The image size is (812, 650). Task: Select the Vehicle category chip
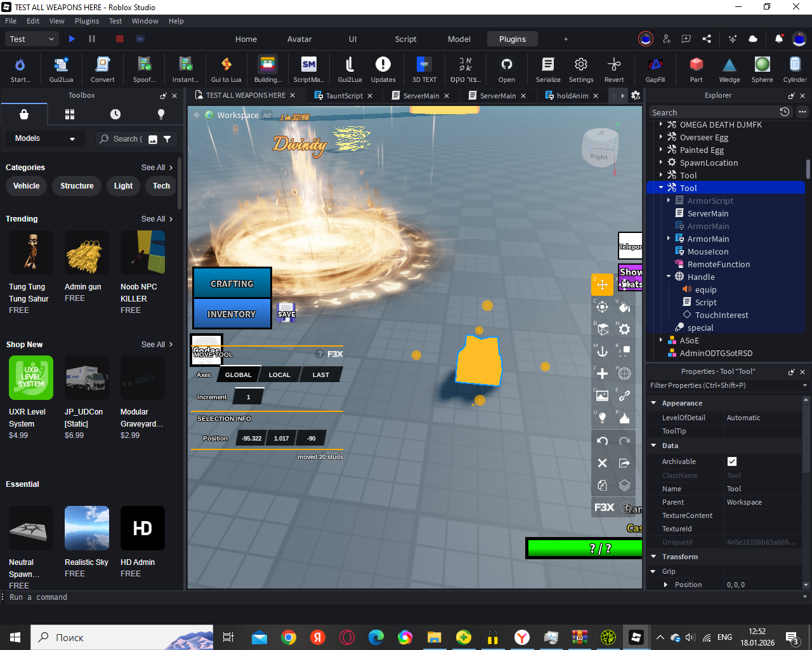click(x=27, y=186)
